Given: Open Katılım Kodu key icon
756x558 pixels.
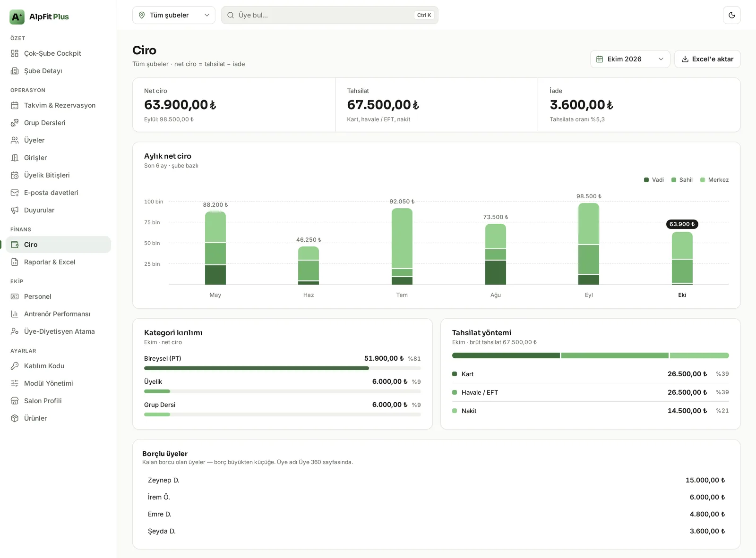Looking at the screenshot, I should click(15, 366).
